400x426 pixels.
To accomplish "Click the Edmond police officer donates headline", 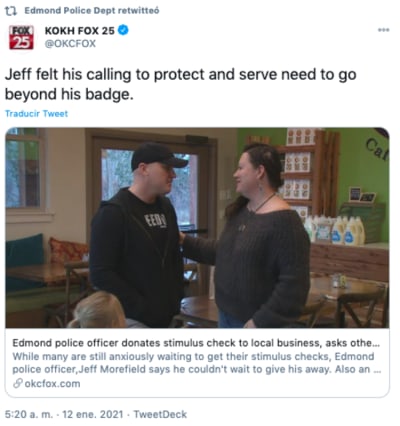I will click(x=196, y=343).
